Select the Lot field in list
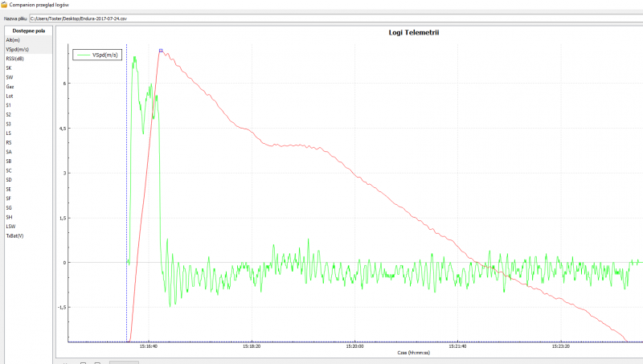The width and height of the screenshot is (643, 364). 9,96
